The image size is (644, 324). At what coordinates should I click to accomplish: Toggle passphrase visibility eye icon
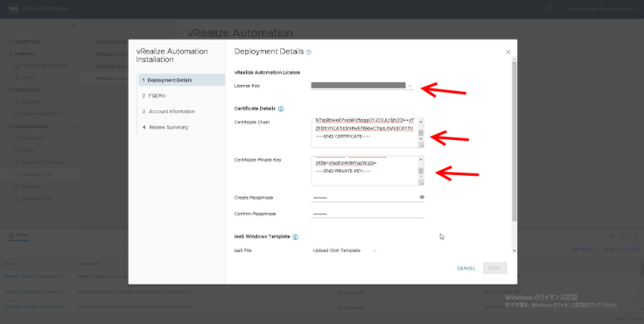click(422, 197)
